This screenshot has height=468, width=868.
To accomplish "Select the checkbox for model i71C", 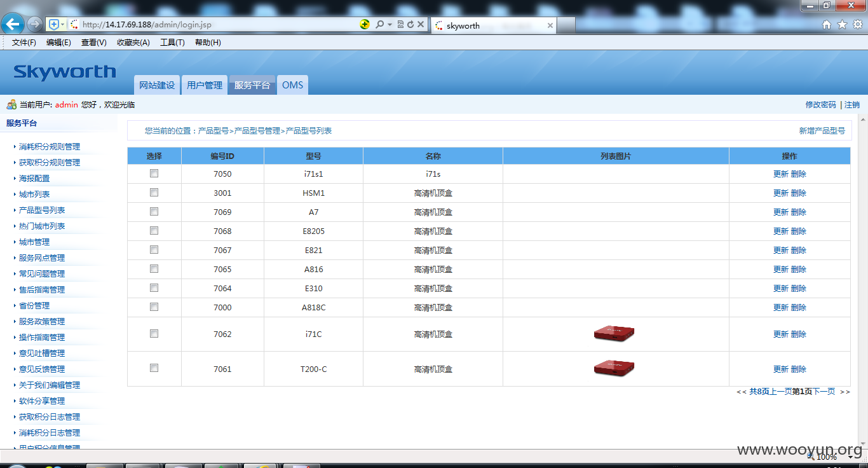I will (x=154, y=333).
